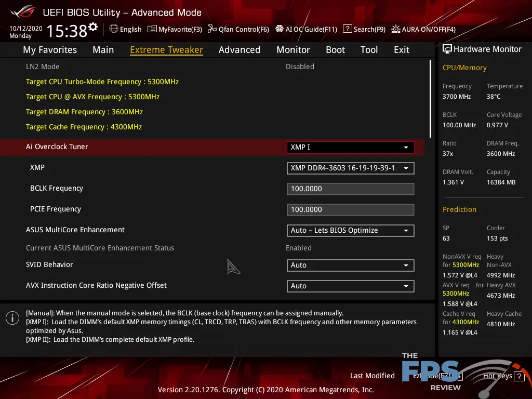The height and width of the screenshot is (399, 532).
Task: Expand the XMP profile selection
Action: click(x=350, y=168)
